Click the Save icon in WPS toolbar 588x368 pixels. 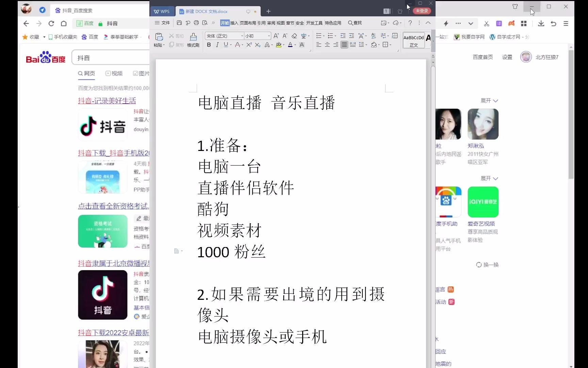179,23
